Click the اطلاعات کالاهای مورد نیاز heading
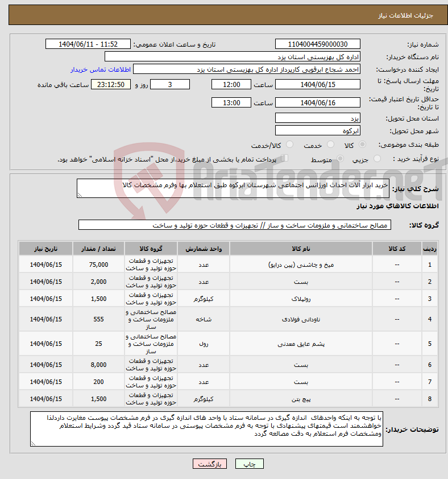 tap(397, 206)
